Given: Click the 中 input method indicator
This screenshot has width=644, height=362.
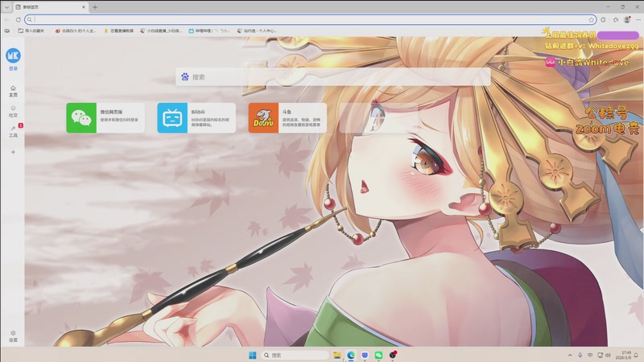Looking at the screenshot, I should click(x=590, y=355).
